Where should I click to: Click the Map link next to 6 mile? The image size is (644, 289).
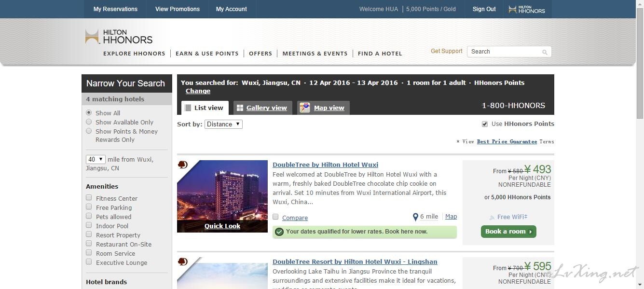pos(451,217)
